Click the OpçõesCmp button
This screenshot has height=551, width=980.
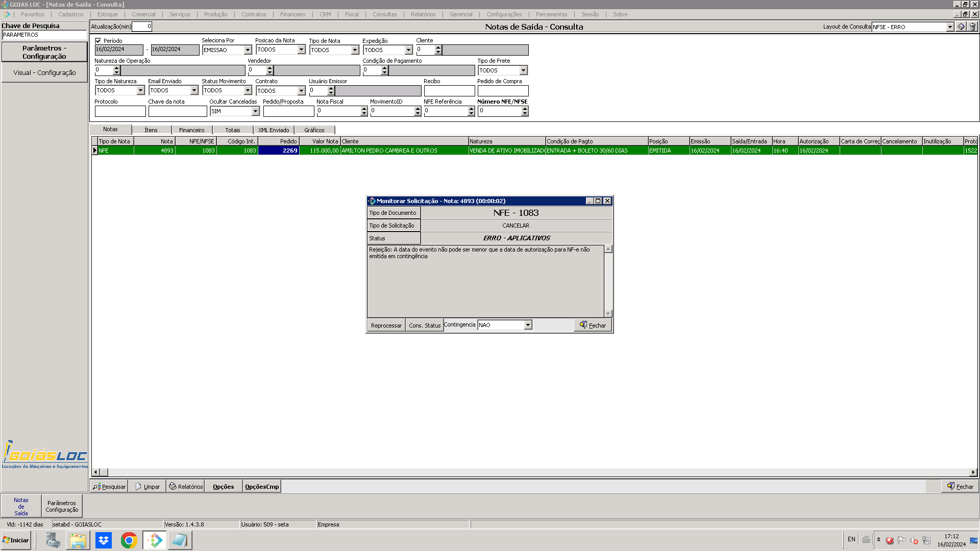pyautogui.click(x=262, y=487)
